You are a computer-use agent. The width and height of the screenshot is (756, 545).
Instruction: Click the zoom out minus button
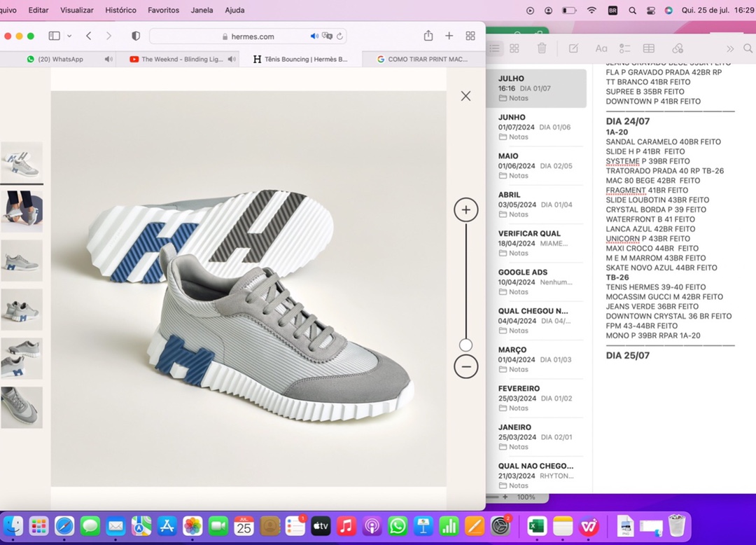tap(465, 366)
